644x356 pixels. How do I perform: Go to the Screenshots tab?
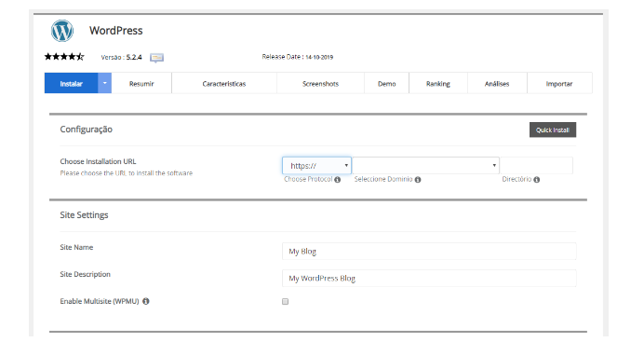[x=321, y=84]
